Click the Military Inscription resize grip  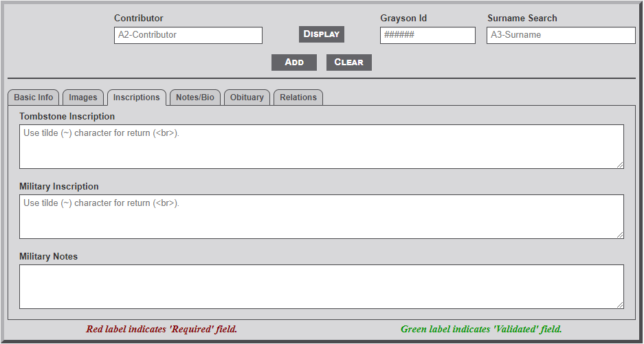click(x=620, y=235)
